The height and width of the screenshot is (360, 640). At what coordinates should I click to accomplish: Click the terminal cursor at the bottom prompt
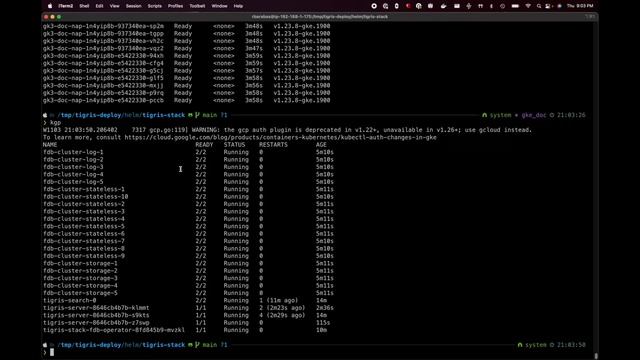click(x=52, y=352)
